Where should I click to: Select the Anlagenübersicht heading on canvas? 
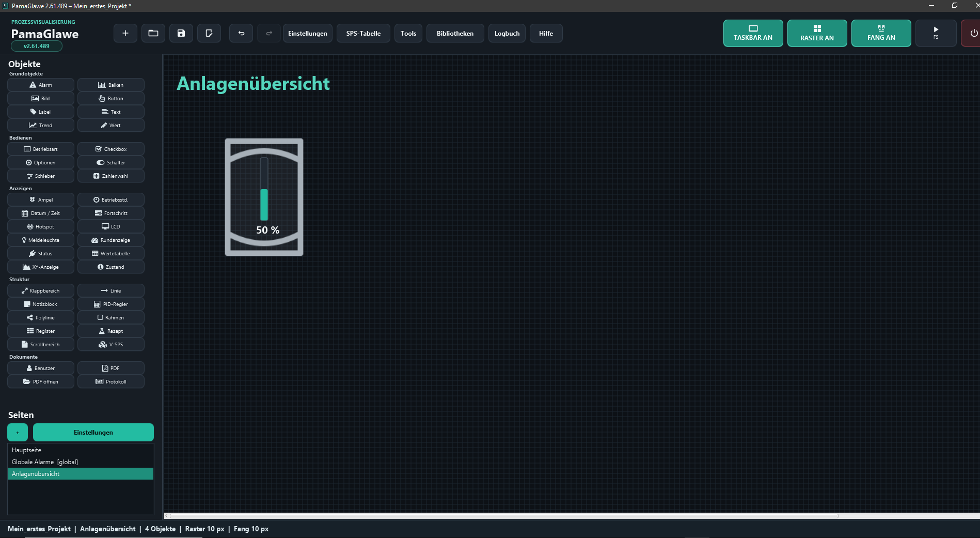(253, 84)
